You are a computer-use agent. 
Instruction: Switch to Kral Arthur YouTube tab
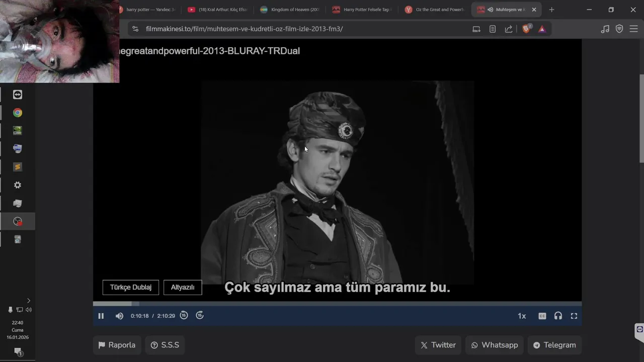coord(217,10)
